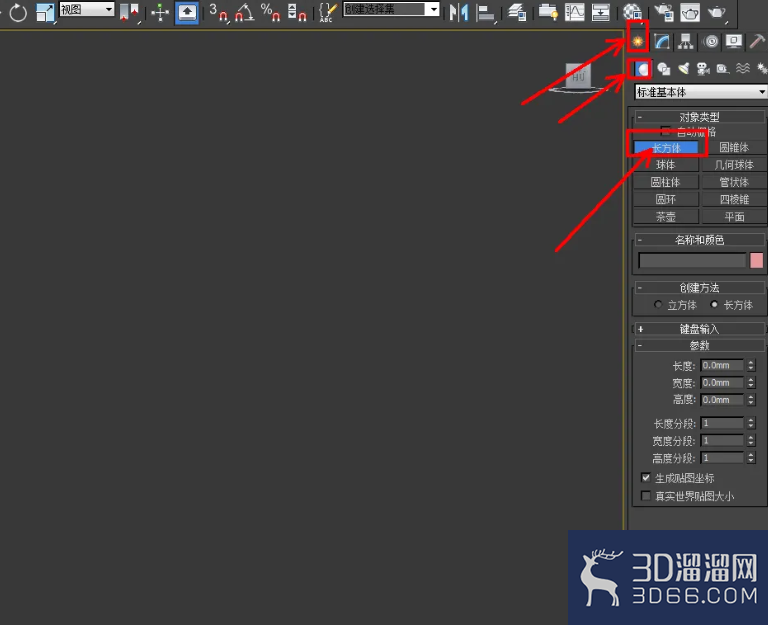Click the 圆柱体 cylinder button
The width and height of the screenshot is (768, 625).
[666, 182]
